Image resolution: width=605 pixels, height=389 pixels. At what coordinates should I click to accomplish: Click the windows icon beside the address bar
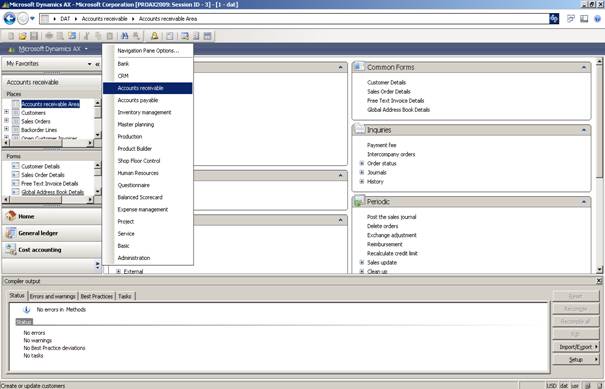point(571,19)
